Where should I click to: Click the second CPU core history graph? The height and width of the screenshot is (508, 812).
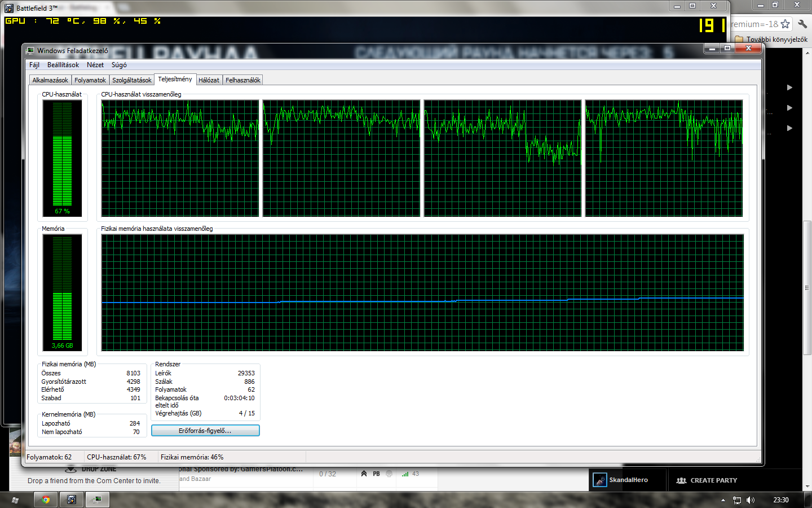pos(341,158)
